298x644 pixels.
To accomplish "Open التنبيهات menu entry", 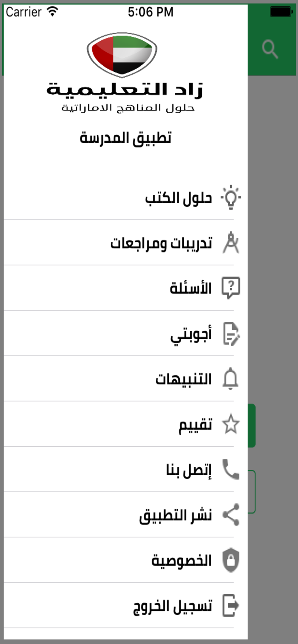I will pos(119,379).
